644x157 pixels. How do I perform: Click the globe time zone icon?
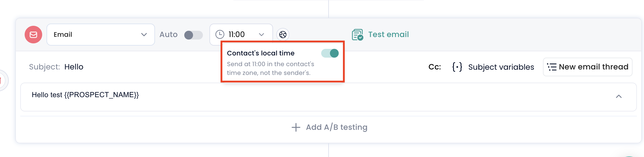283,35
